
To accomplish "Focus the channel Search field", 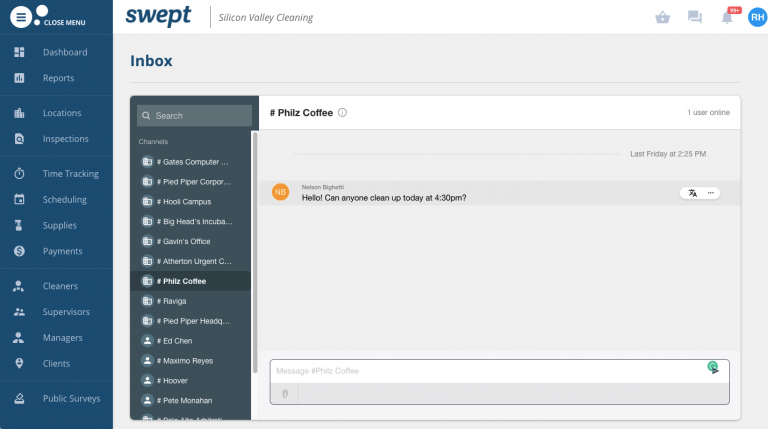I will [194, 116].
